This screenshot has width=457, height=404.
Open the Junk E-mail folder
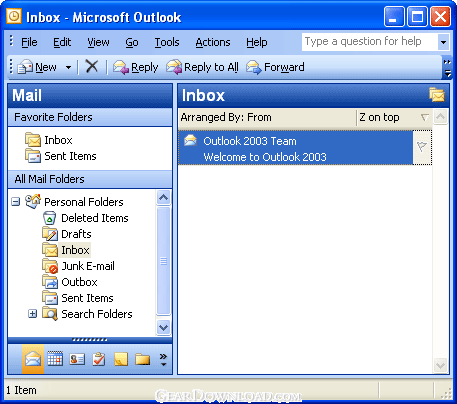point(78,266)
